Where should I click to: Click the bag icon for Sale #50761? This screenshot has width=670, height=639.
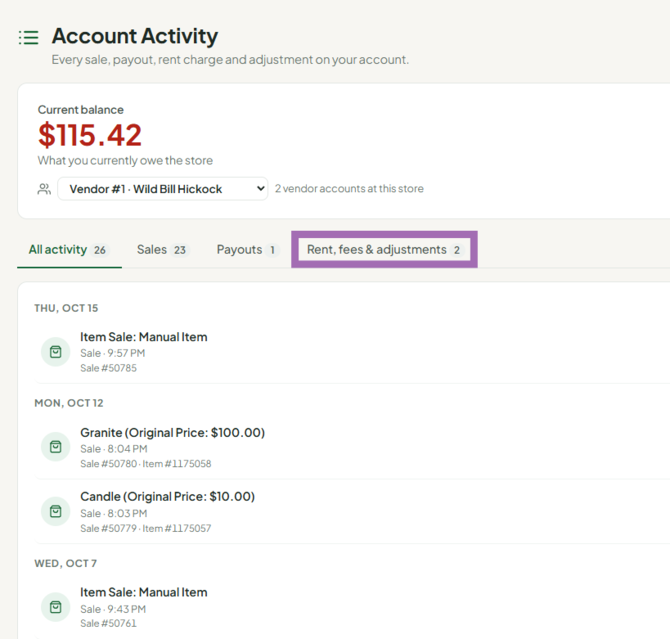point(56,607)
